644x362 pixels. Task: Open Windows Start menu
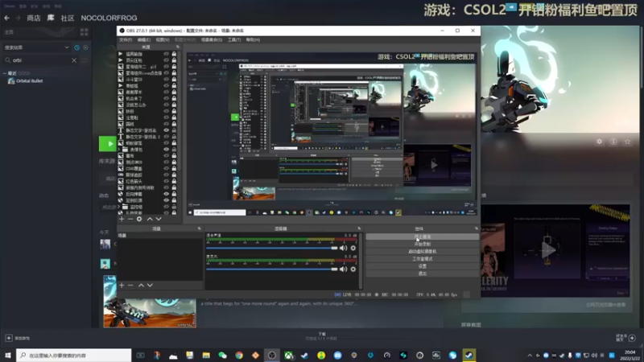pos(8,356)
